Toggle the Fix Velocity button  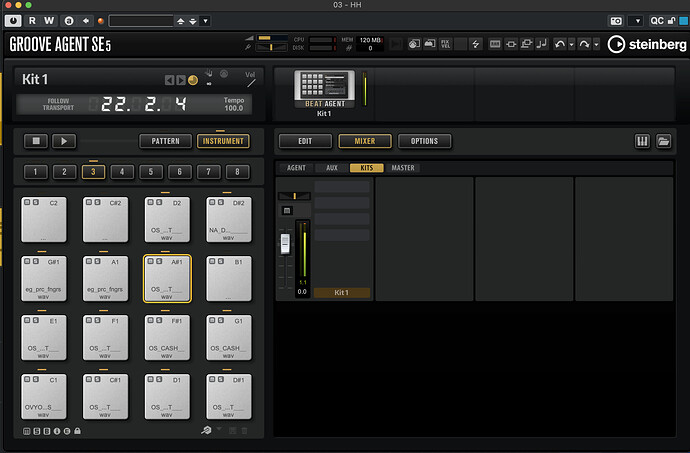coord(445,44)
